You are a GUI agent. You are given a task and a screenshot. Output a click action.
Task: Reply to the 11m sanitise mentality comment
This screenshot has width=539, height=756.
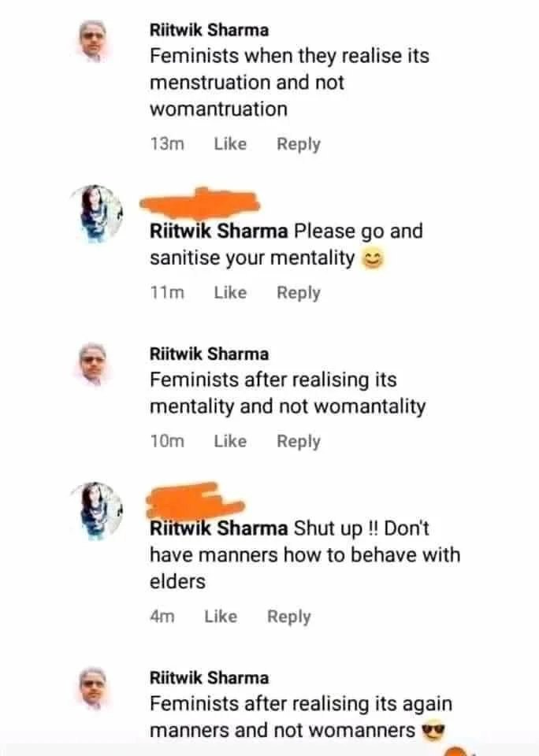[298, 293]
